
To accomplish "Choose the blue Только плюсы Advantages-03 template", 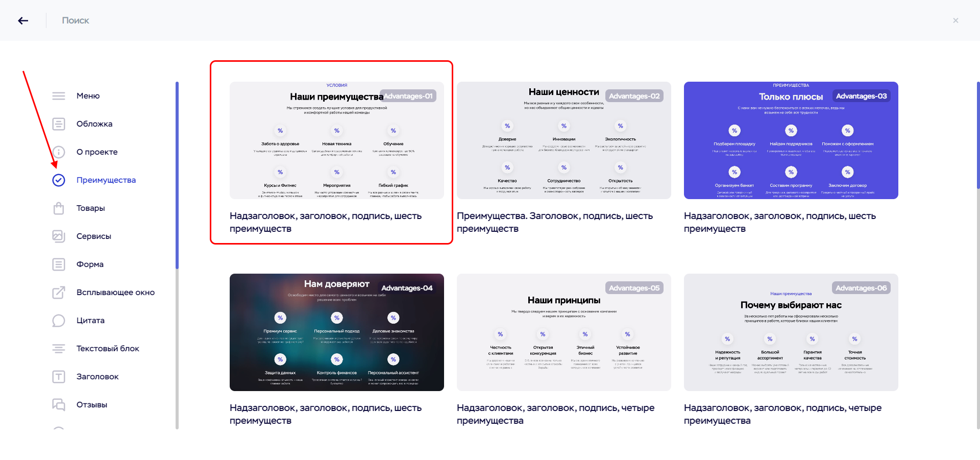I will coord(791,140).
